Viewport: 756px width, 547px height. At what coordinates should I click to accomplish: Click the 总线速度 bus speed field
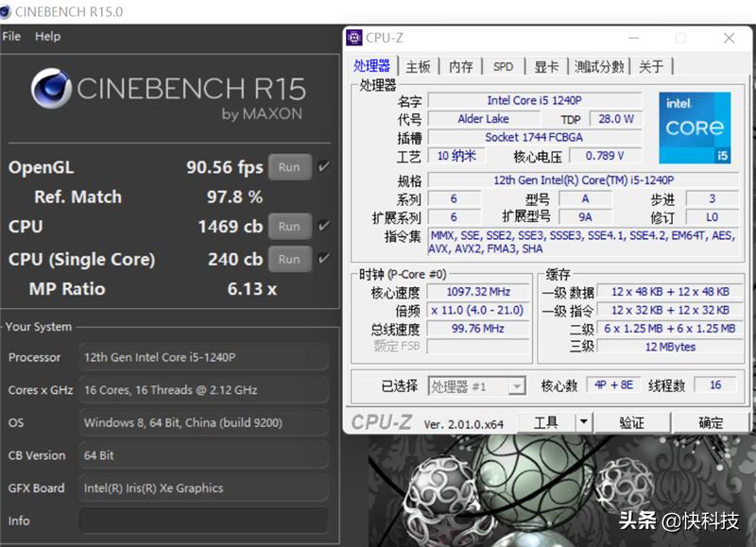477,328
